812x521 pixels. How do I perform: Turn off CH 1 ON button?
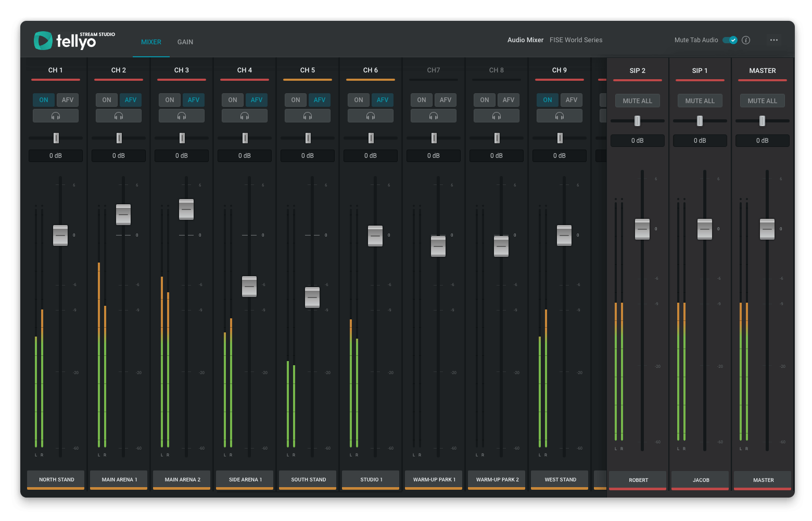pos(44,100)
